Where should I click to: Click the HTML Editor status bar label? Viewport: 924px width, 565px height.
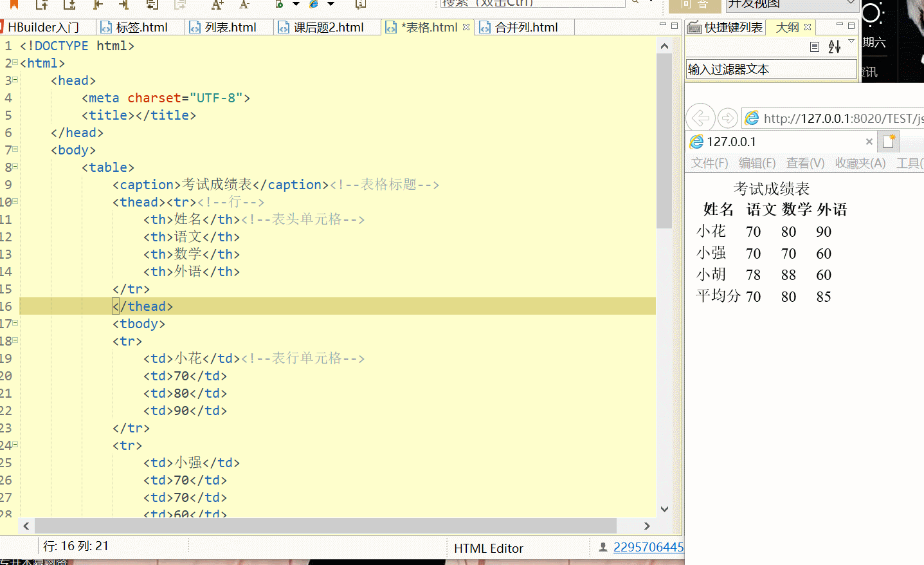pyautogui.click(x=489, y=548)
